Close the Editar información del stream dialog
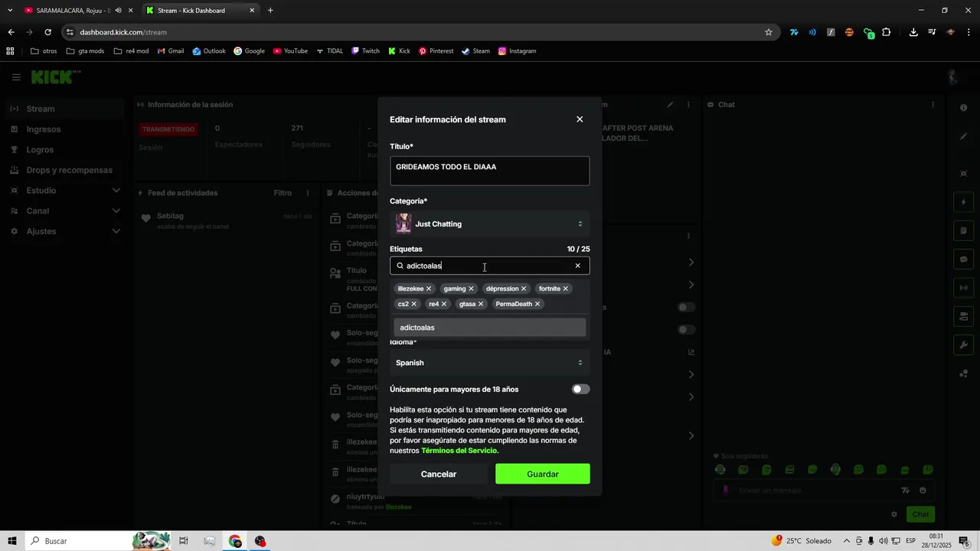Viewport: 980px width, 551px height. click(x=580, y=119)
